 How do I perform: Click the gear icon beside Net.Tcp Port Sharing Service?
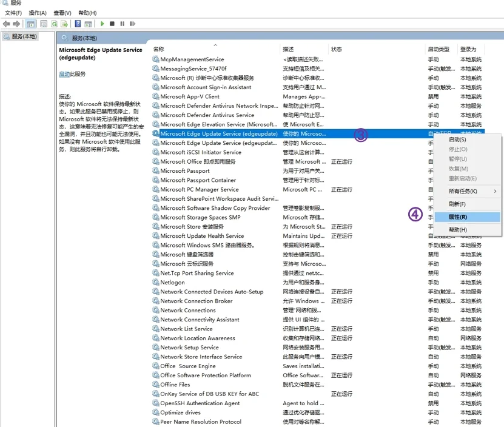[x=156, y=273]
